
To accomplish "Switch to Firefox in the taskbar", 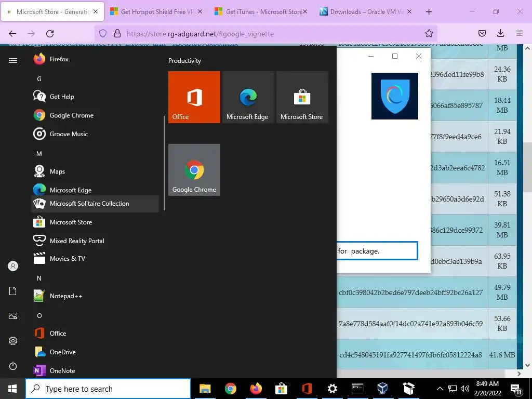I will point(256,389).
